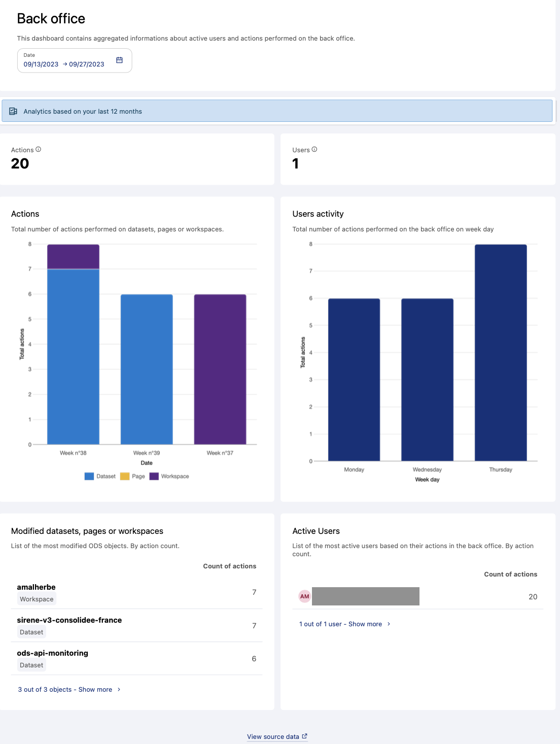Click the info icon beside Users
Viewport: 560px width, 744px height.
coord(314,150)
